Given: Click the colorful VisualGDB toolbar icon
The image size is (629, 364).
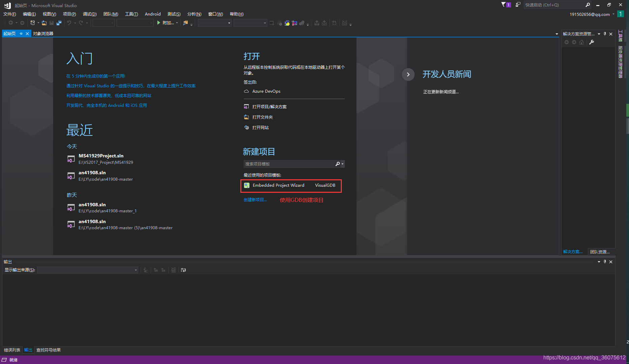Looking at the screenshot, I should 287,23.
